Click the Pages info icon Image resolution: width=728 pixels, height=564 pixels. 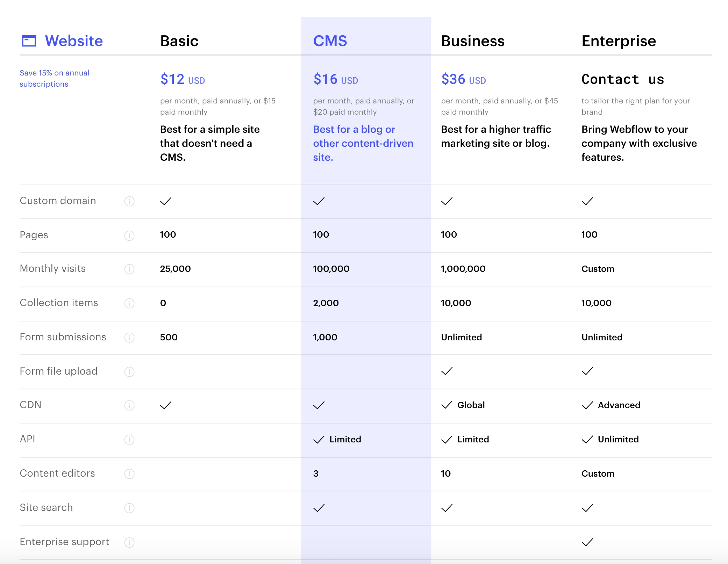(x=129, y=236)
